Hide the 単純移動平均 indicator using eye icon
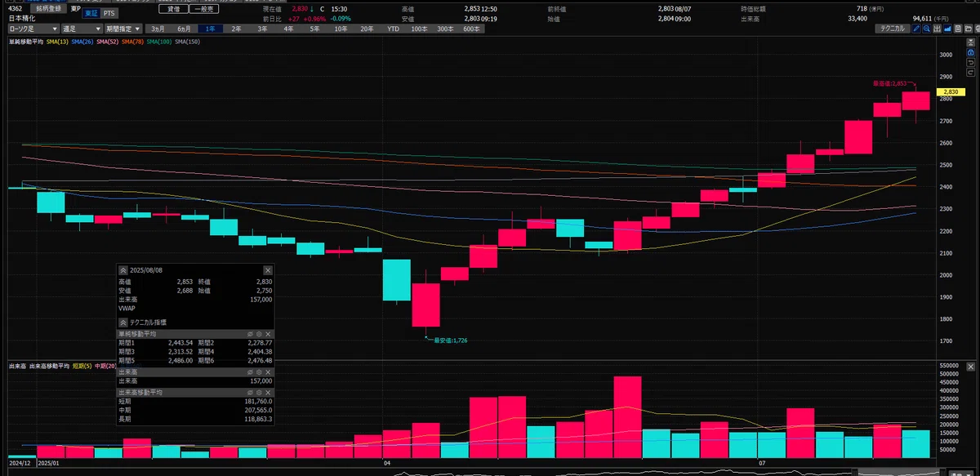The image size is (980, 476). point(250,334)
